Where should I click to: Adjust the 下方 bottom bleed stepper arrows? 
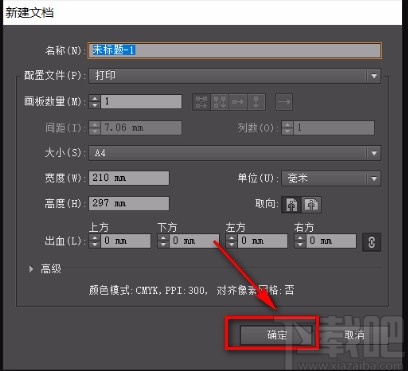(x=163, y=241)
